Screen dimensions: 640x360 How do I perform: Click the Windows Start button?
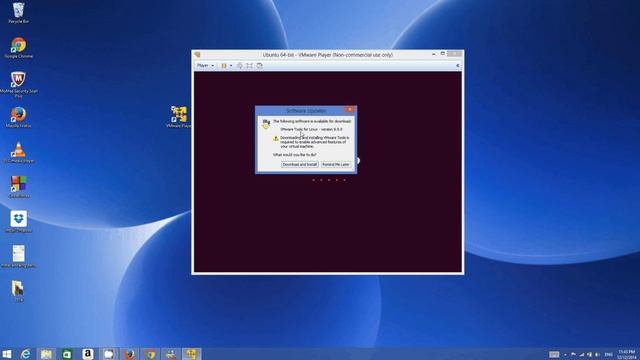(7, 354)
